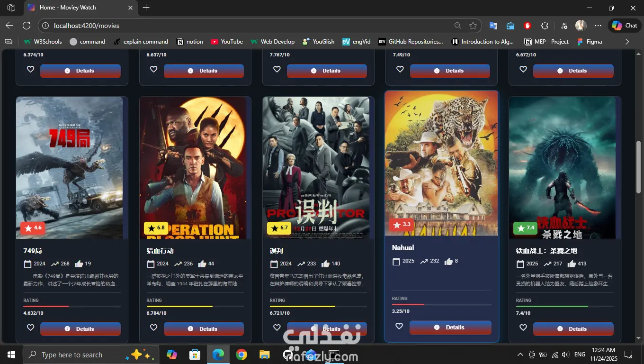Click the 6.784/10 rating bar

(x=195, y=307)
